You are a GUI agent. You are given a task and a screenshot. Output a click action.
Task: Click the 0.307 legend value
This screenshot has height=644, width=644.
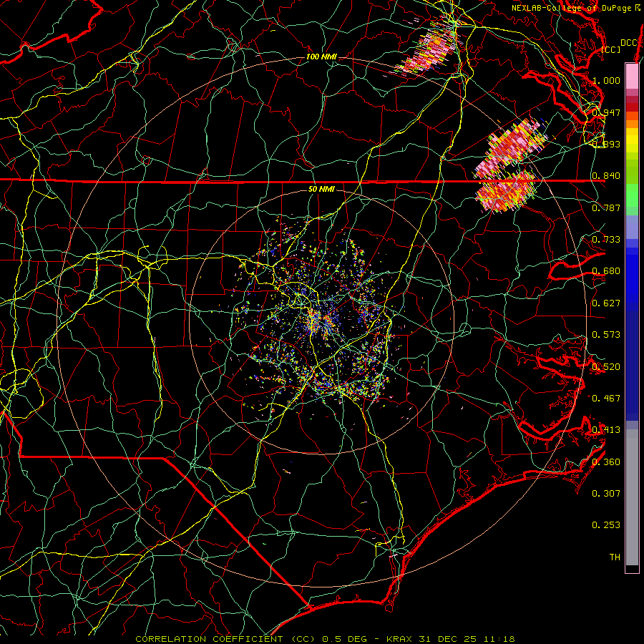[606, 494]
